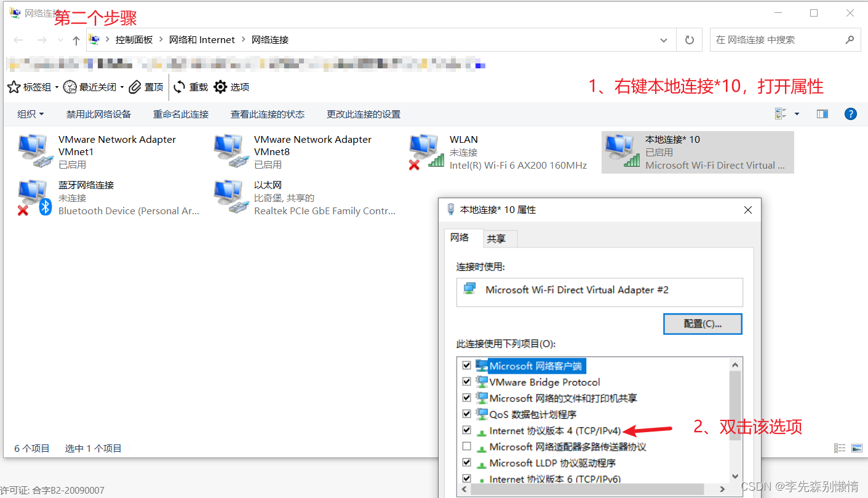The image size is (868, 498).
Task: Toggle the preview pane icon
Action: coord(822,114)
